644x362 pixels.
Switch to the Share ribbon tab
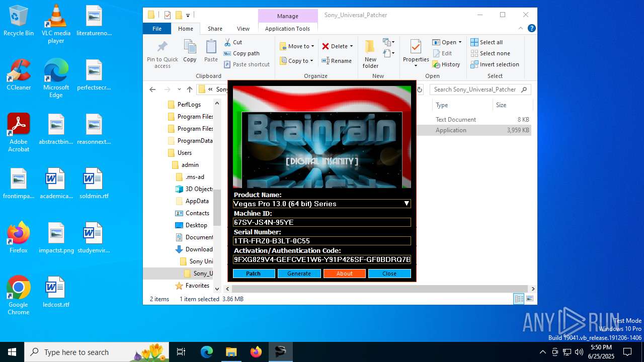(215, 29)
